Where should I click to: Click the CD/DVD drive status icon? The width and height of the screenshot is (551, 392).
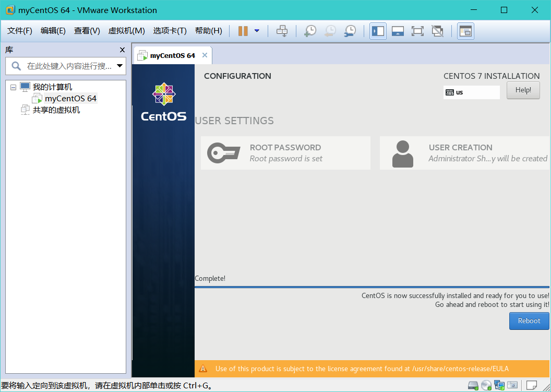tap(486, 386)
